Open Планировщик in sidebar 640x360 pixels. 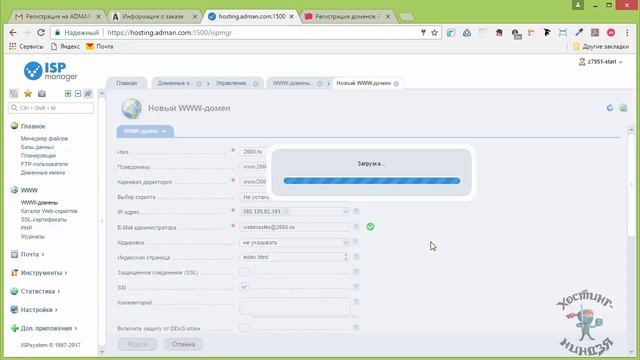click(38, 156)
